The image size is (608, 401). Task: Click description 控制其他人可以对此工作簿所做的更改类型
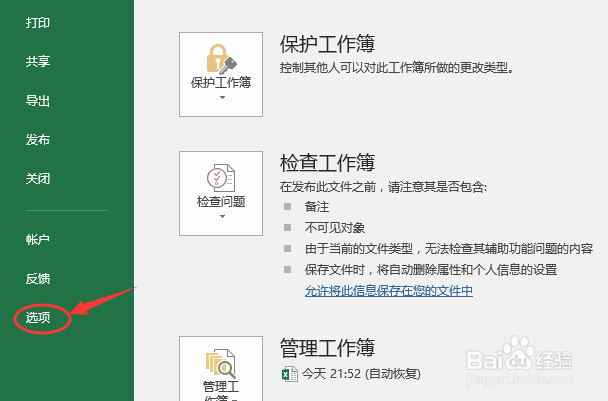click(x=396, y=68)
